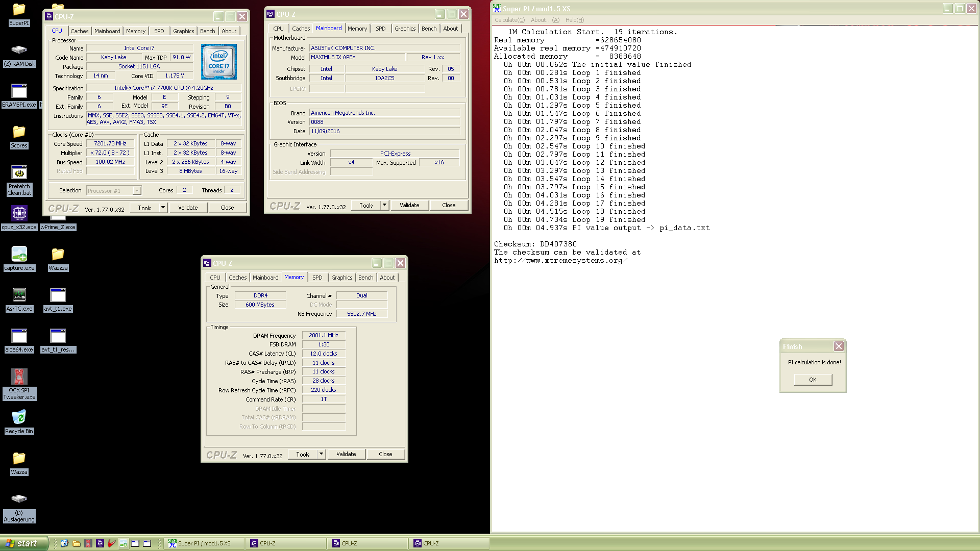Viewport: 980px width, 551px height.
Task: Open (D) Auslagerung drive icon
Action: coord(19,507)
